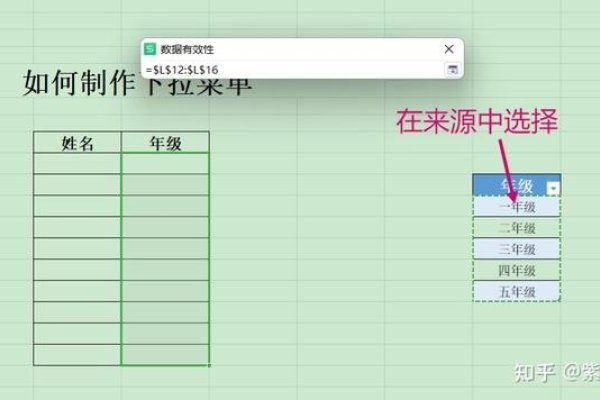Click the 姓名 header cell
This screenshot has height=400, width=600.
click(77, 143)
